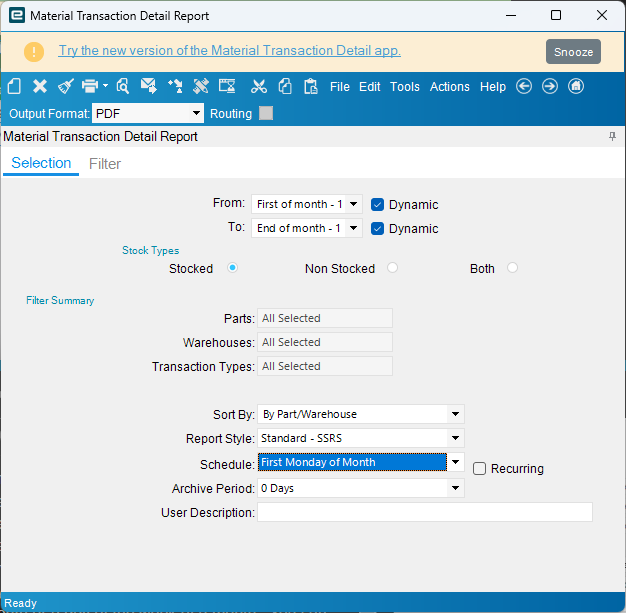The height and width of the screenshot is (613, 626).
Task: Click the 'Filter Summary' group label
Action: click(60, 300)
